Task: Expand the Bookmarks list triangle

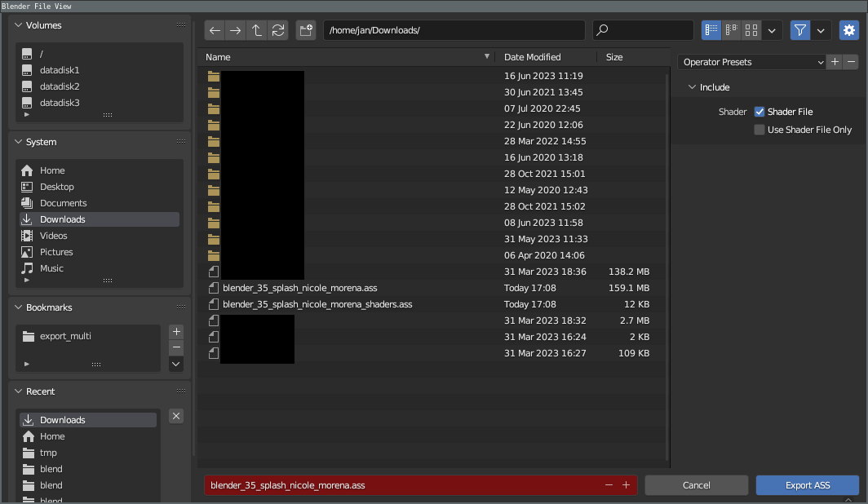Action: 27,364
